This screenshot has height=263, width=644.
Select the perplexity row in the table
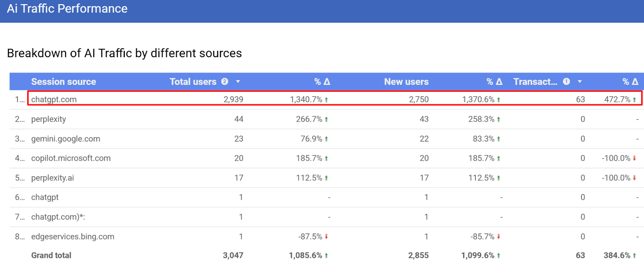point(49,119)
